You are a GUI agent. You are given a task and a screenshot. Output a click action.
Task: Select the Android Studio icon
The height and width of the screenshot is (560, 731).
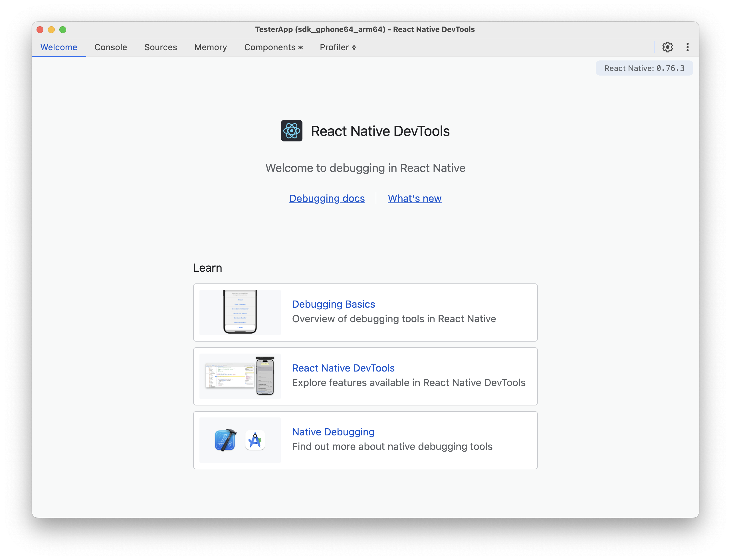255,440
